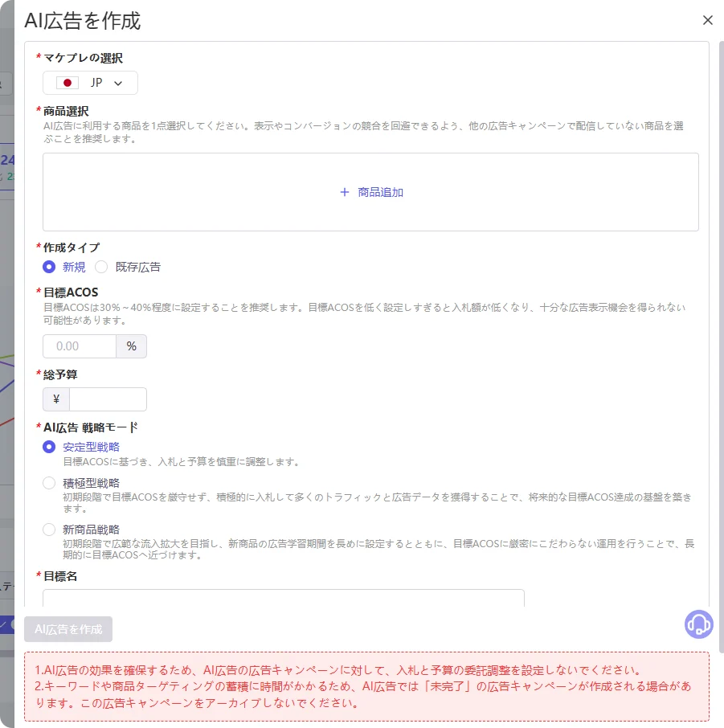Click the 商品選択 heading
724x728 pixels.
(x=66, y=112)
